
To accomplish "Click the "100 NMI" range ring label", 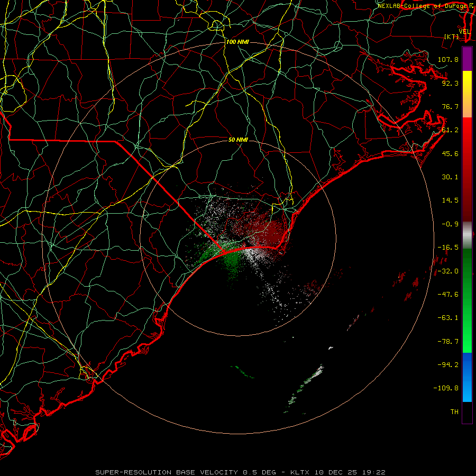I will tap(237, 42).
